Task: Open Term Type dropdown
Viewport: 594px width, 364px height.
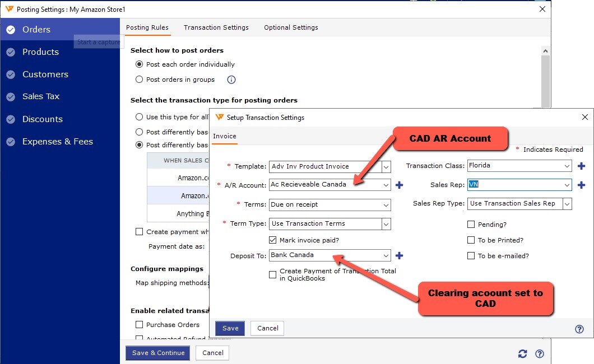Action: 386,223
